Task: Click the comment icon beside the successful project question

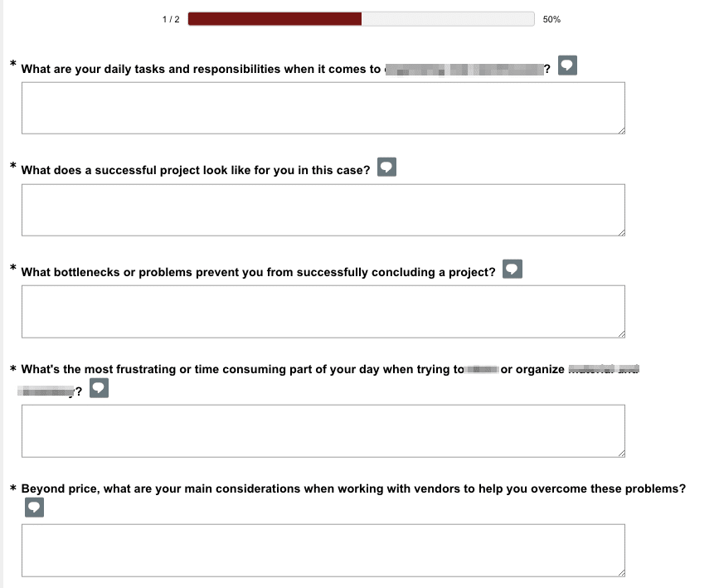Action: pyautogui.click(x=386, y=167)
